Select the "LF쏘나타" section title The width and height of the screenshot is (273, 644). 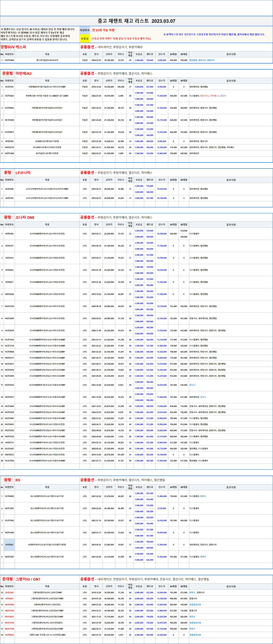(x=23, y=173)
